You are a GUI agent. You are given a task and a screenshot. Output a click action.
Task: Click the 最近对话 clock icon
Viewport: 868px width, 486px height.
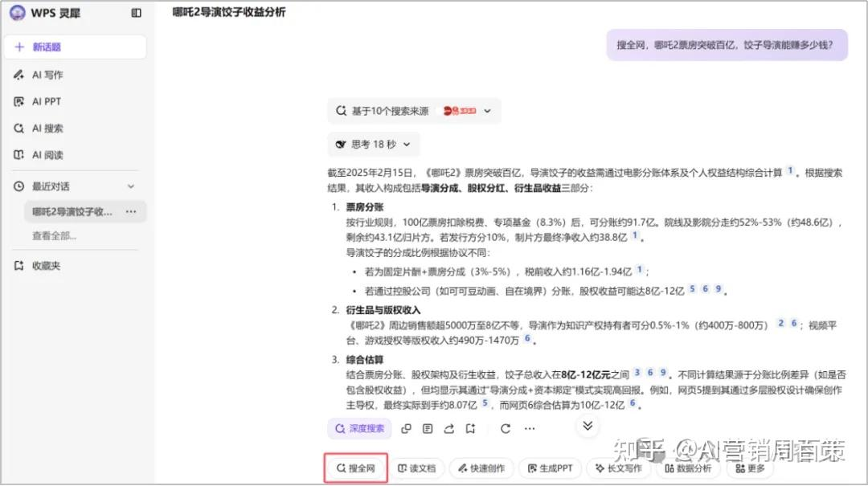tap(18, 186)
